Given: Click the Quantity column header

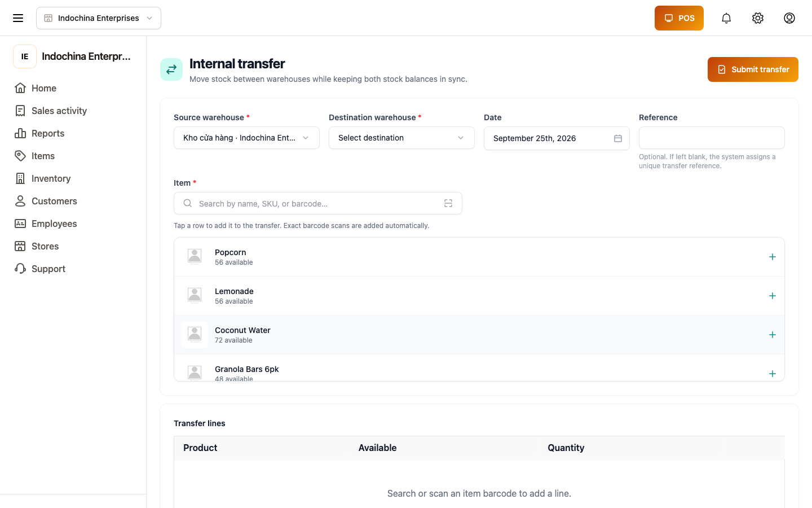Looking at the screenshot, I should click(x=566, y=448).
